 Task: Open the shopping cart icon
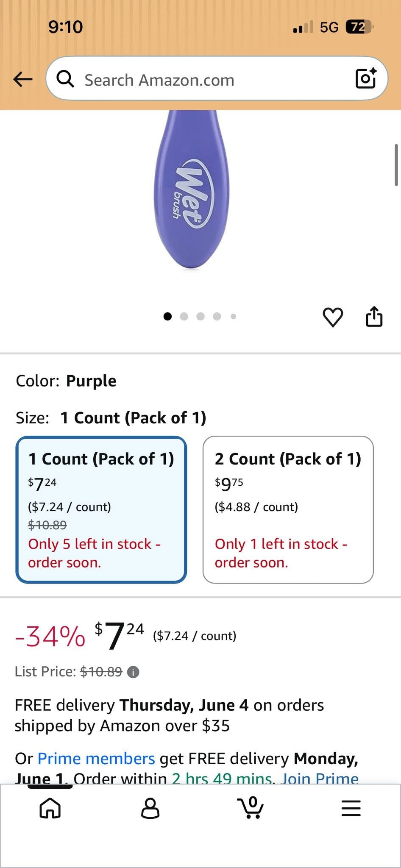click(x=251, y=807)
